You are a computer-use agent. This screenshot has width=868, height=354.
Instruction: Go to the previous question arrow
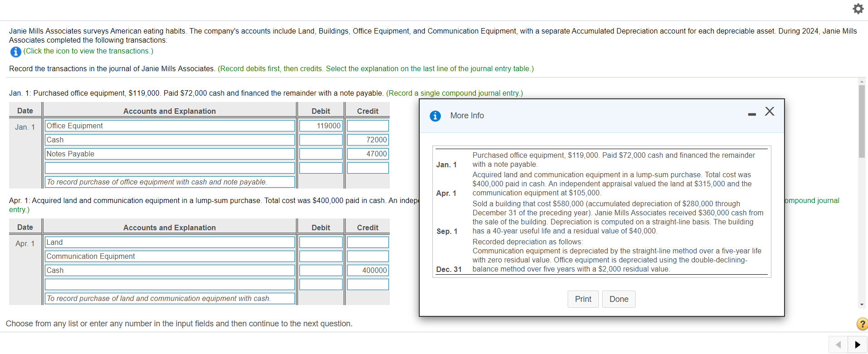[x=839, y=344]
